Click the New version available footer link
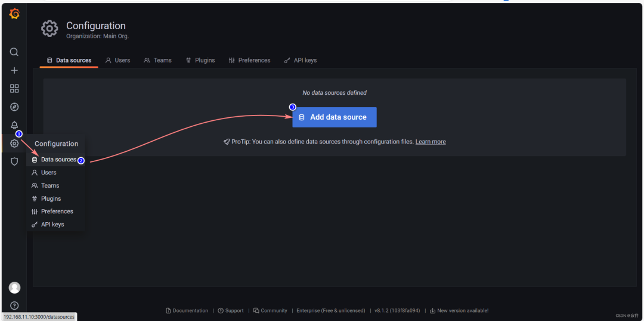Viewport: 644px width, 321px height. [459, 311]
